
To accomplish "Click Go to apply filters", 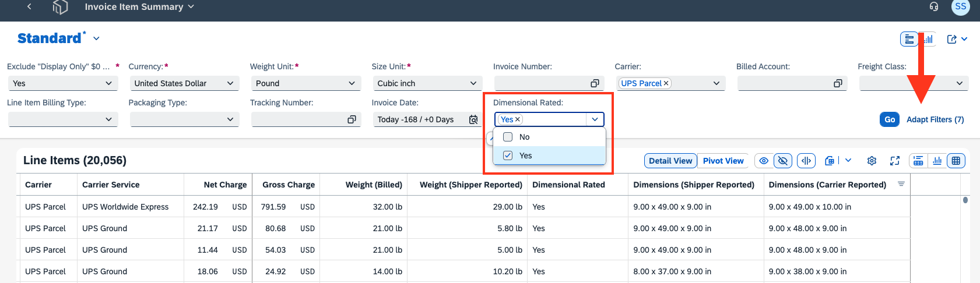I will (x=890, y=119).
